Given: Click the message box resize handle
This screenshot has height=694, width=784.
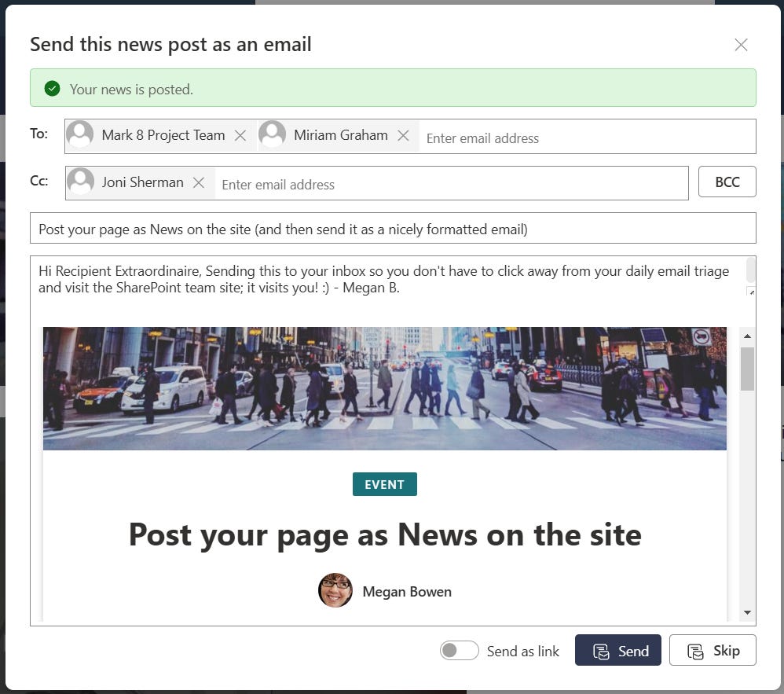Looking at the screenshot, I should click(751, 292).
